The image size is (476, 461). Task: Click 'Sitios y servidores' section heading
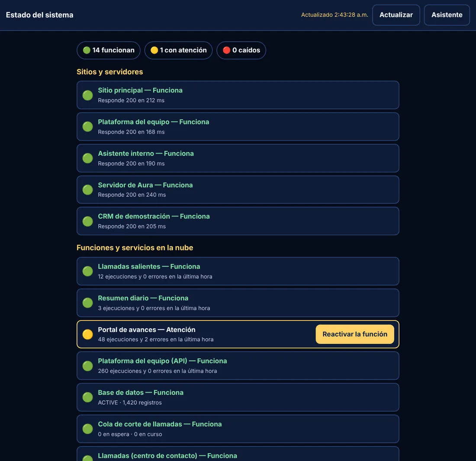(x=109, y=72)
